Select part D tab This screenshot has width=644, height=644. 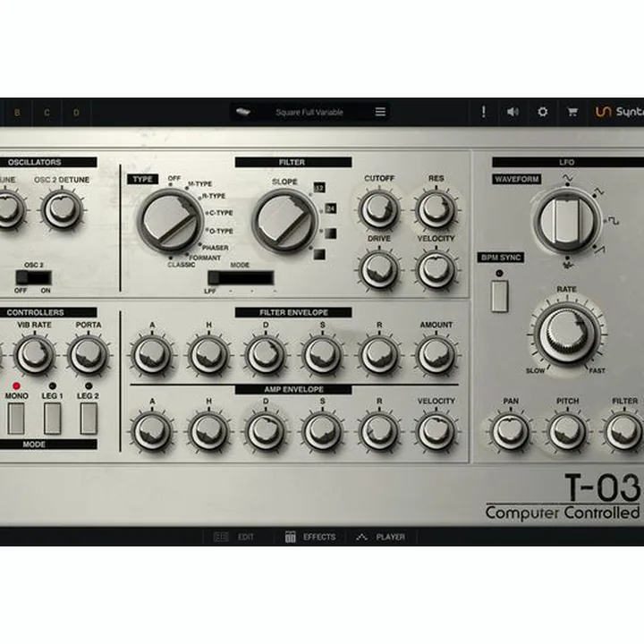click(x=76, y=113)
